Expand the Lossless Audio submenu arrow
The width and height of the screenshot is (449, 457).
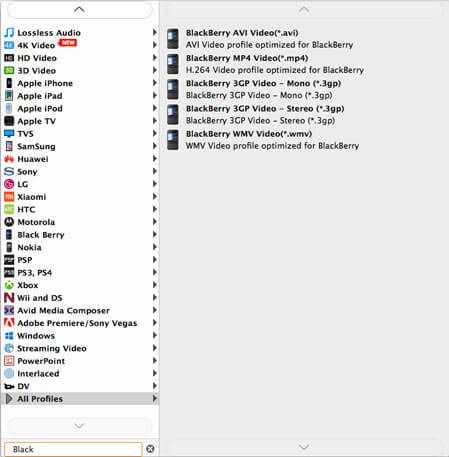pos(155,32)
